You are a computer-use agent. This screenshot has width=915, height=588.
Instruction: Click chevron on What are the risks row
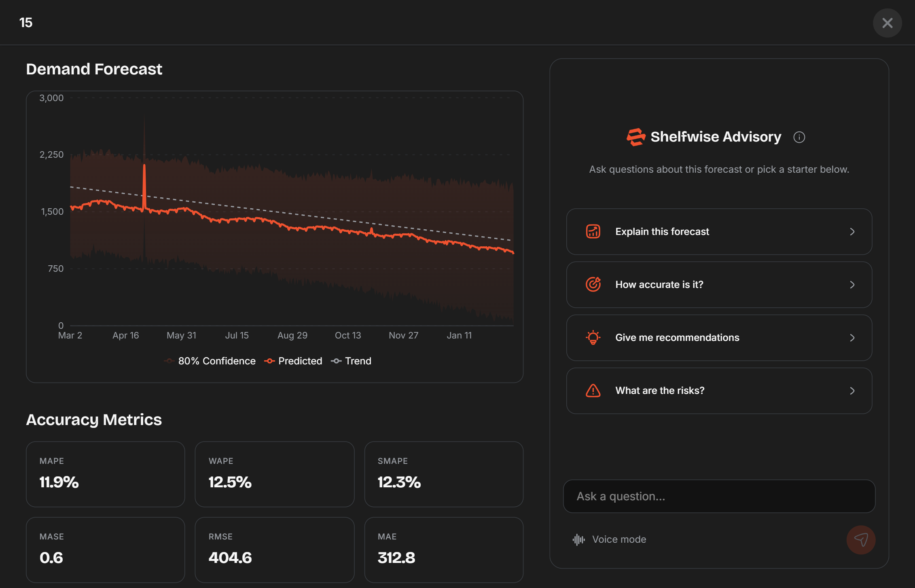click(x=852, y=390)
